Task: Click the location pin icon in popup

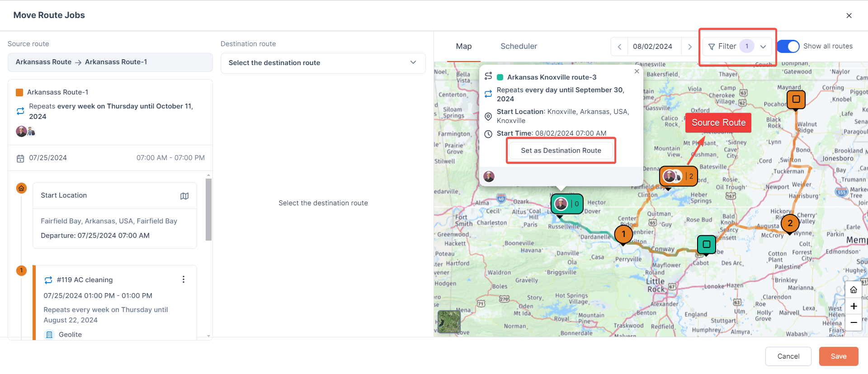Action: point(488,116)
